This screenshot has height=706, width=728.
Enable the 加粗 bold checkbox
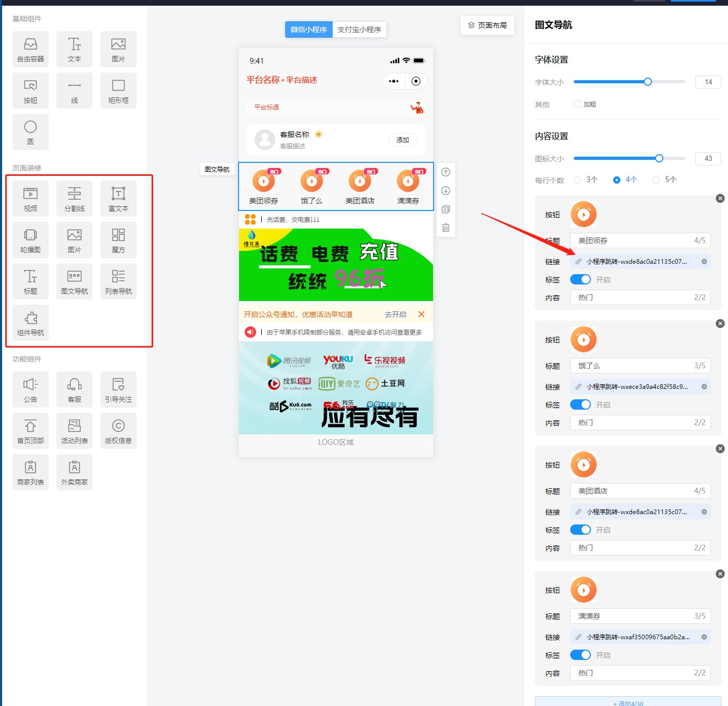pyautogui.click(x=577, y=104)
